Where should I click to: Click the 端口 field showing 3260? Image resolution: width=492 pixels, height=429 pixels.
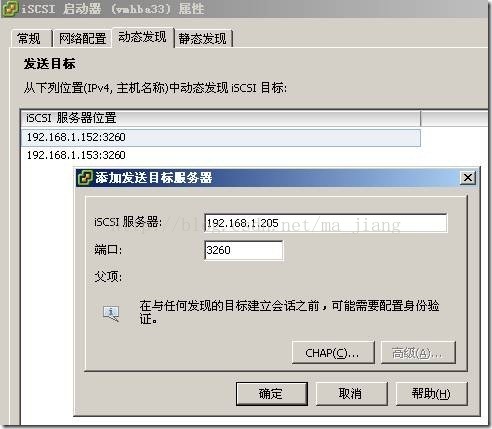tap(244, 250)
